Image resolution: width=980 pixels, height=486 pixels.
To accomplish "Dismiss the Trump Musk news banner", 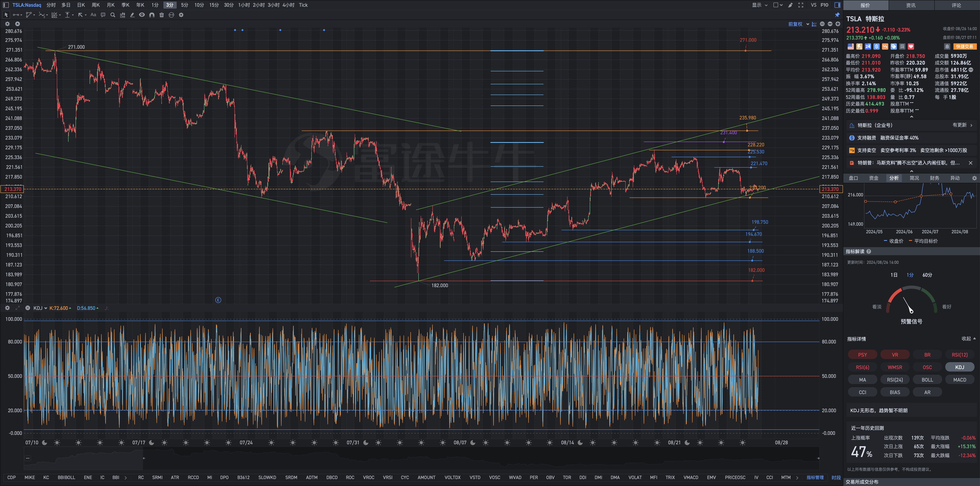I will click(x=970, y=163).
